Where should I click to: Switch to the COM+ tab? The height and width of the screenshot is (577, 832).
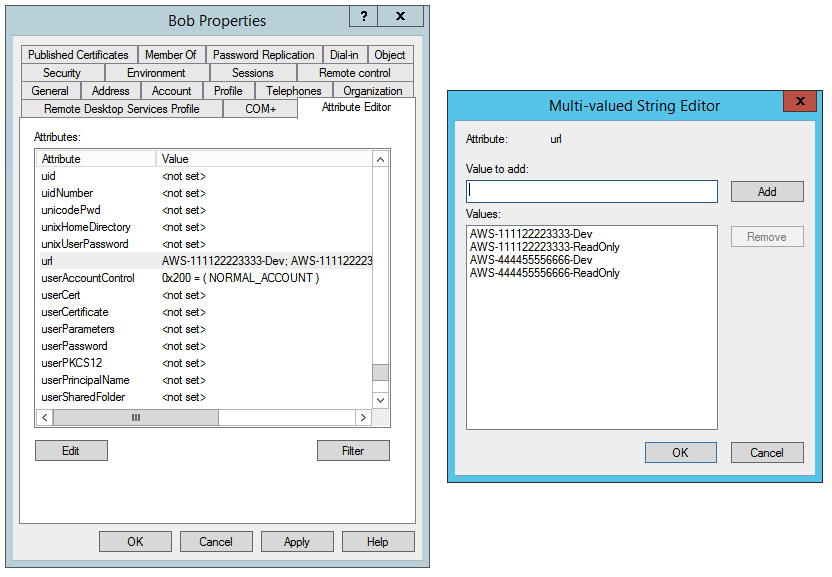coord(261,108)
